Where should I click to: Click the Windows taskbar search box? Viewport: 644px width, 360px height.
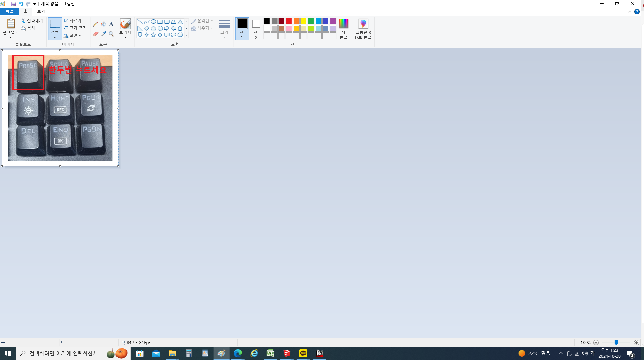63,353
